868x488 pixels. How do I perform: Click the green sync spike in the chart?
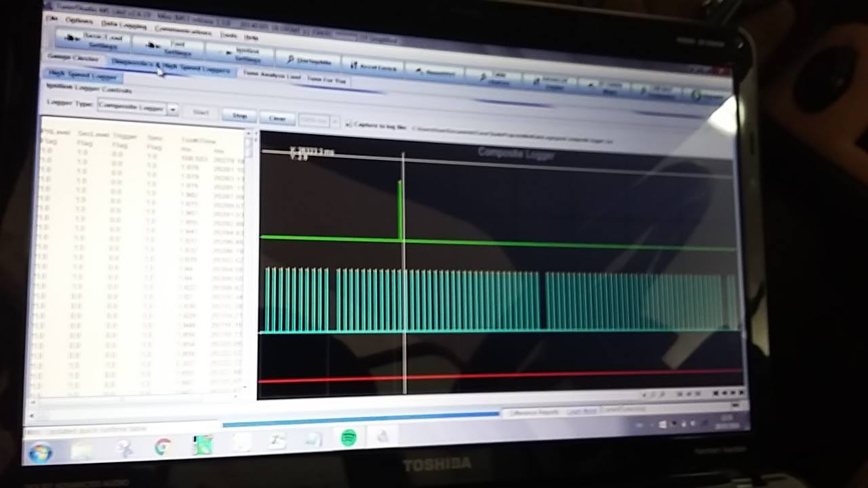click(x=400, y=210)
